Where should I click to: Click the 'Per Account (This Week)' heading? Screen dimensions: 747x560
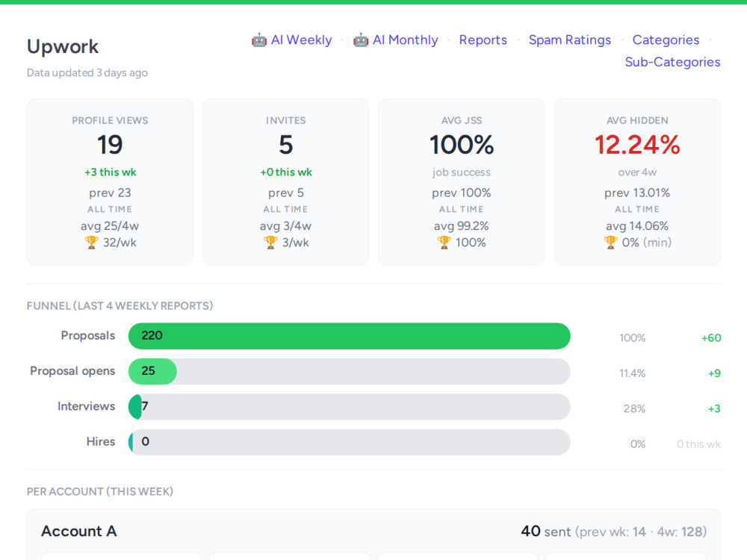[x=100, y=491]
